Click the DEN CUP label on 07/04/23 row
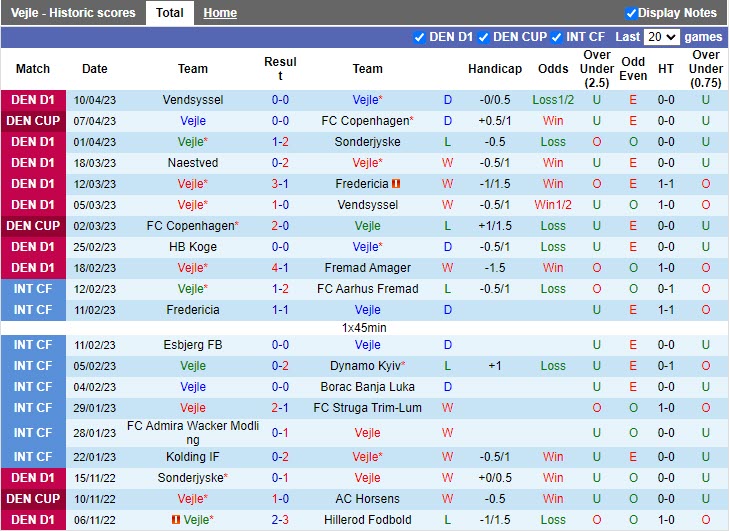 [33, 121]
